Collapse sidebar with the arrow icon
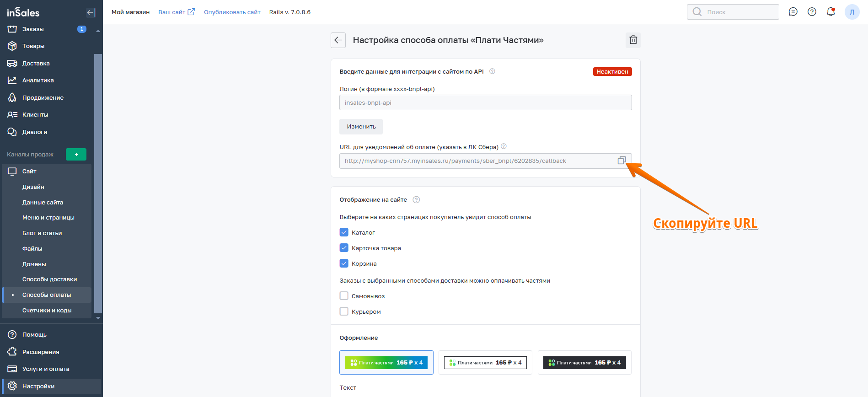Screen dimensions: 868x397 coord(91,12)
